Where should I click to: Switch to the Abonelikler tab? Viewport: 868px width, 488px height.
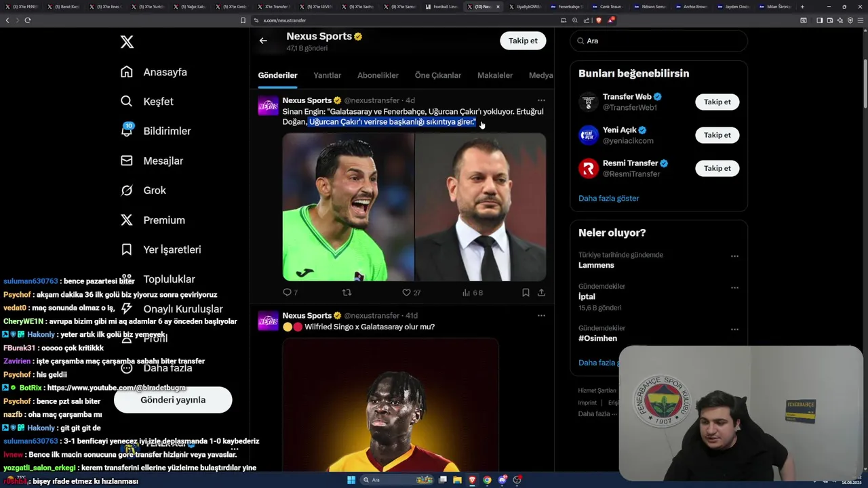click(x=378, y=75)
